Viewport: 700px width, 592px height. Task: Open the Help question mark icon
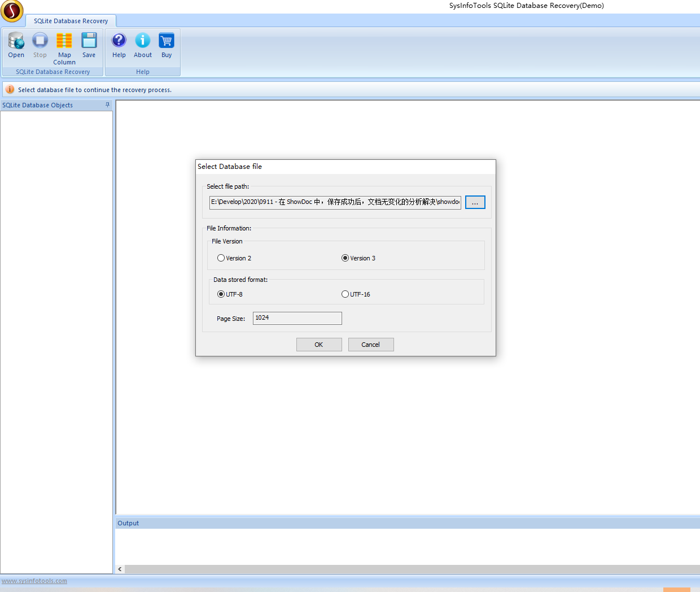click(x=119, y=45)
